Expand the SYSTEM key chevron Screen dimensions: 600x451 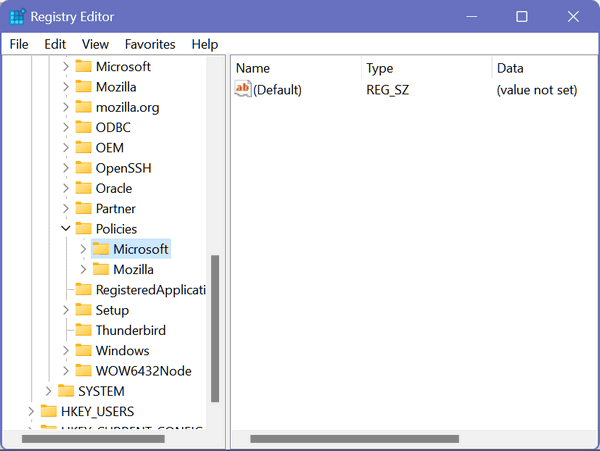point(48,391)
